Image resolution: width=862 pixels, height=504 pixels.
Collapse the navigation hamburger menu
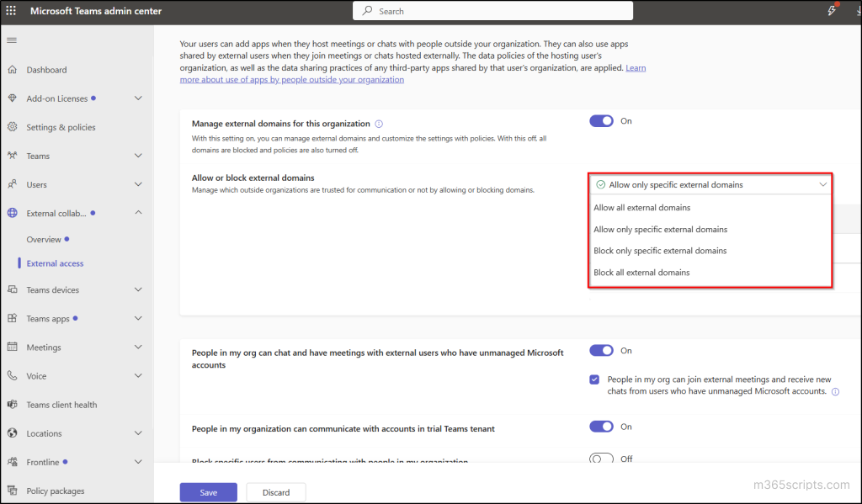(12, 40)
